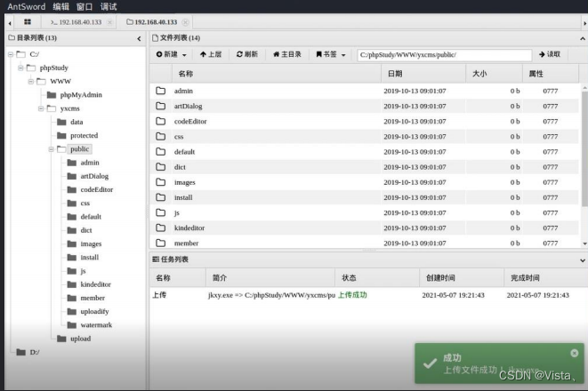
Task: Select the upload folder in tree
Action: pyautogui.click(x=80, y=339)
